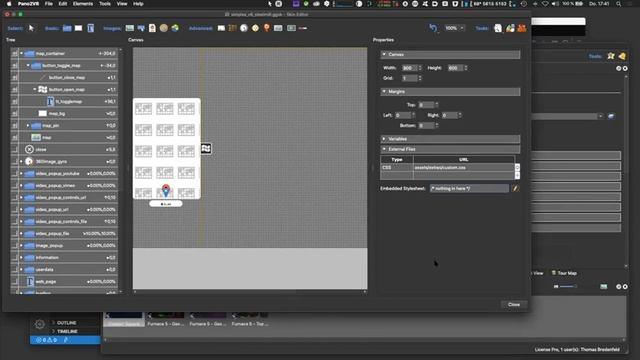Adjust thumbnail size slider in main window
This screenshot has height=360, width=640.
567,287
